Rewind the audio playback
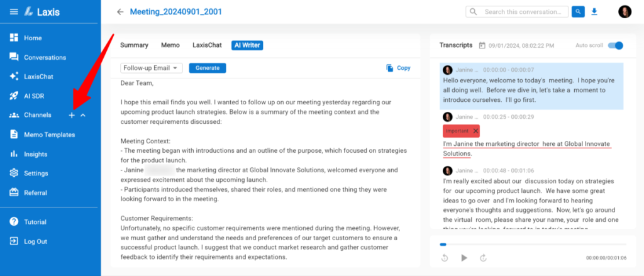The image size is (644, 276). (x=445, y=258)
